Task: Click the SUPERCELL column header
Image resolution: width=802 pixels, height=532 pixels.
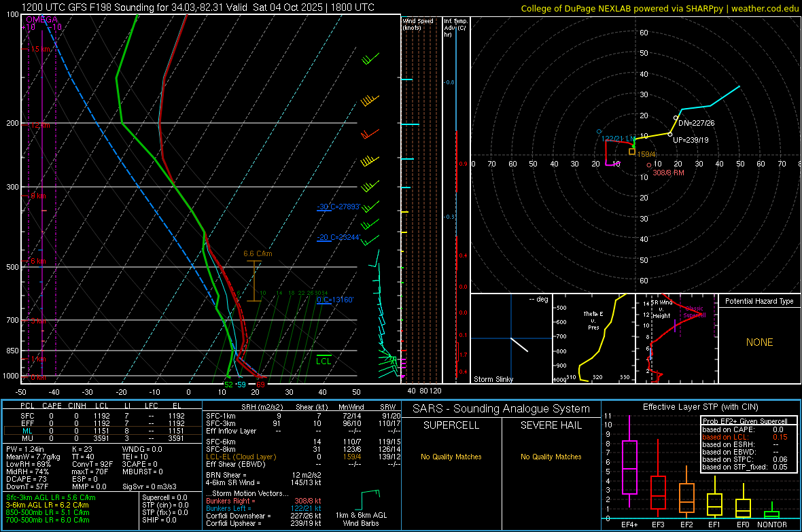Action: pos(451,425)
